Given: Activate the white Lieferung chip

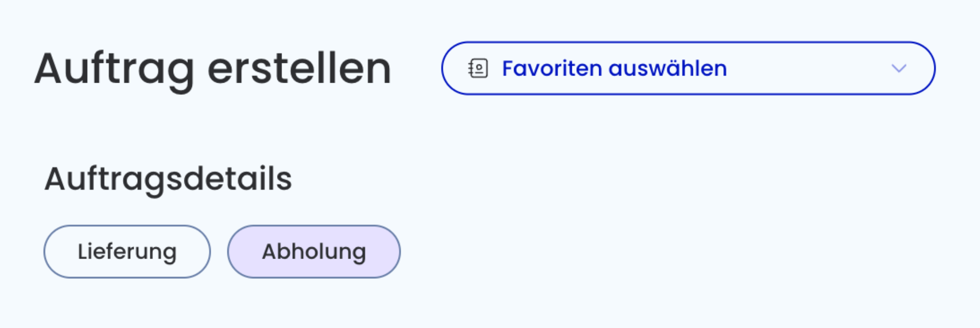Looking at the screenshot, I should (127, 251).
